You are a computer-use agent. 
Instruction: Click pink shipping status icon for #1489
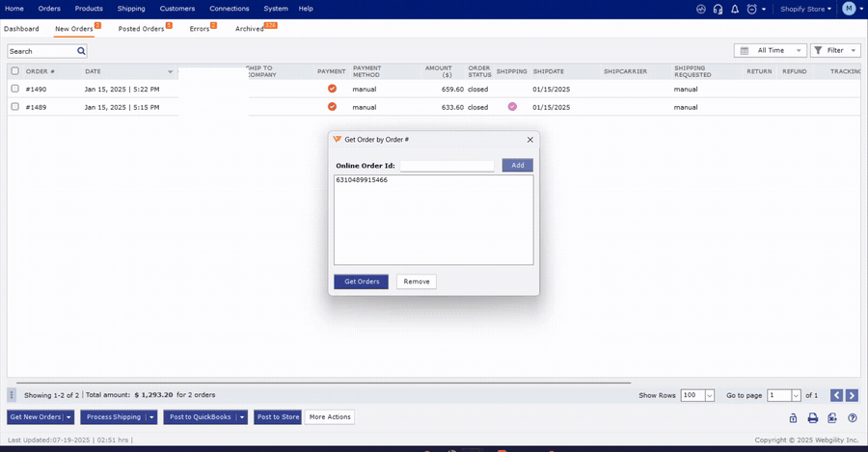[x=513, y=107]
